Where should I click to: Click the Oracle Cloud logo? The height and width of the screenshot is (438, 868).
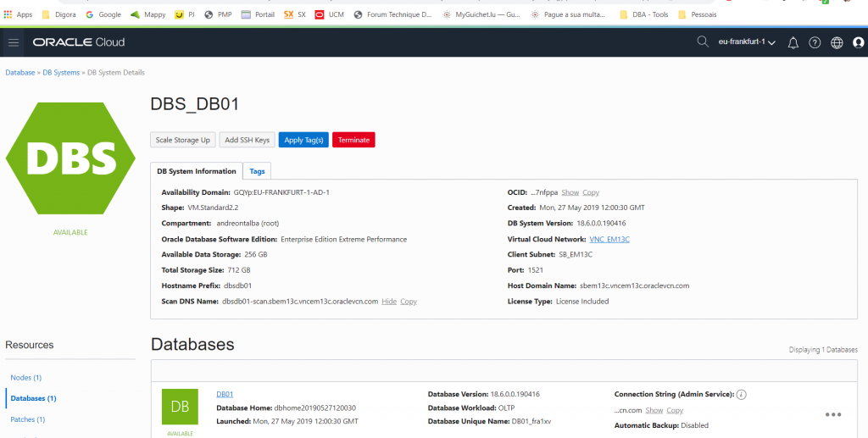[79, 42]
